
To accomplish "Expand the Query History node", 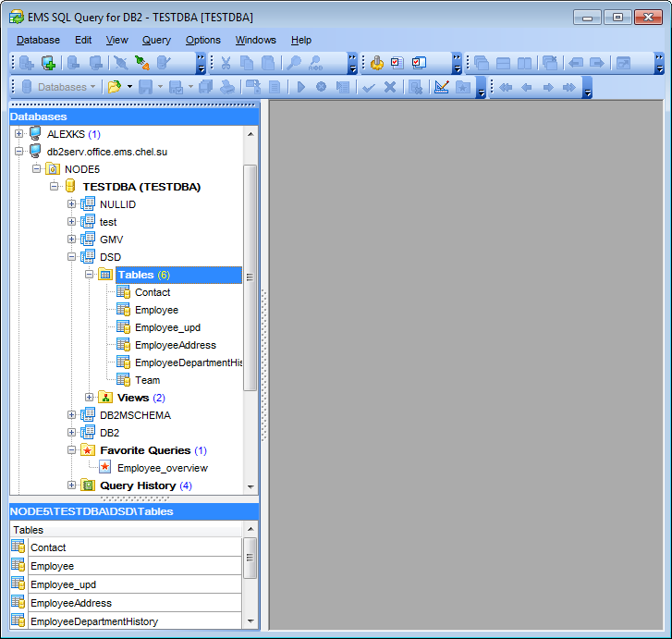I will [72, 485].
